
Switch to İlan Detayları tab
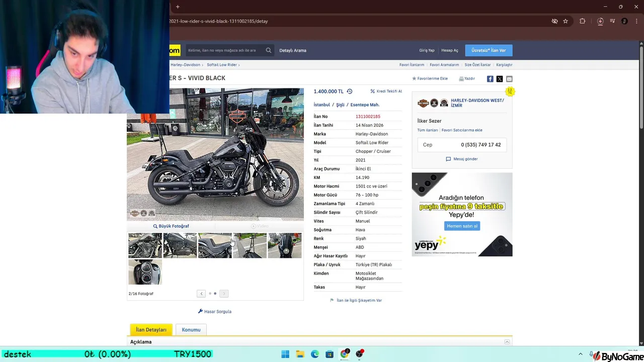tap(151, 330)
